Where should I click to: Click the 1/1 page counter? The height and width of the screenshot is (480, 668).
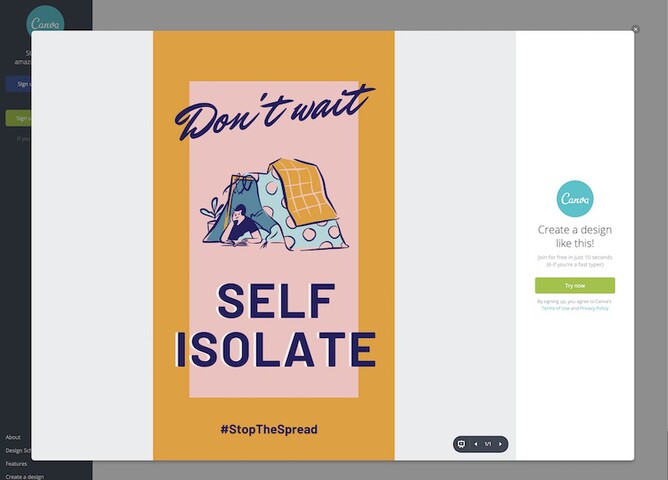coord(488,444)
